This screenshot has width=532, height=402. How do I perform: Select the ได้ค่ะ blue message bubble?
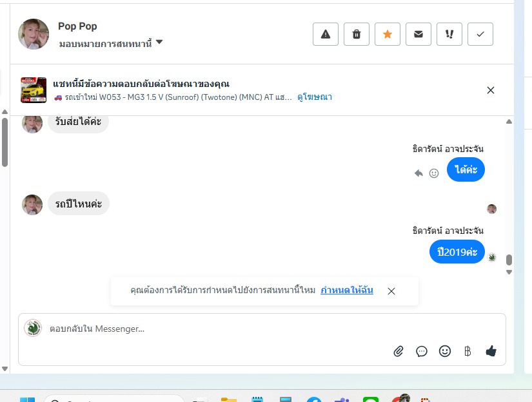[x=466, y=169]
